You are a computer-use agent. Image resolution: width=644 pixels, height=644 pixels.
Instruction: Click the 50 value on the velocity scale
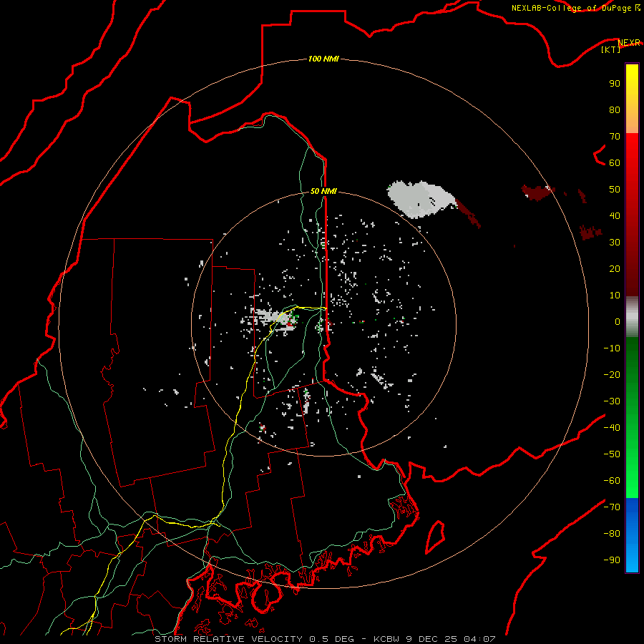tap(615, 190)
